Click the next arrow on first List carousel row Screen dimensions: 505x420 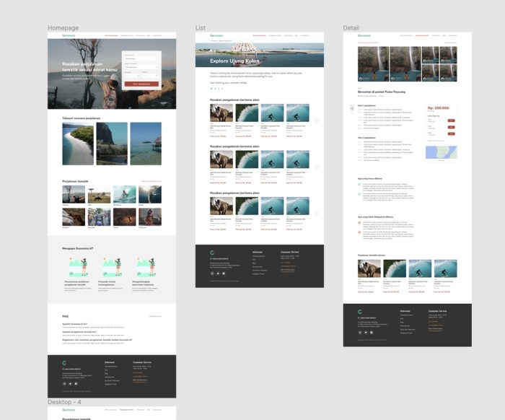[x=317, y=121]
